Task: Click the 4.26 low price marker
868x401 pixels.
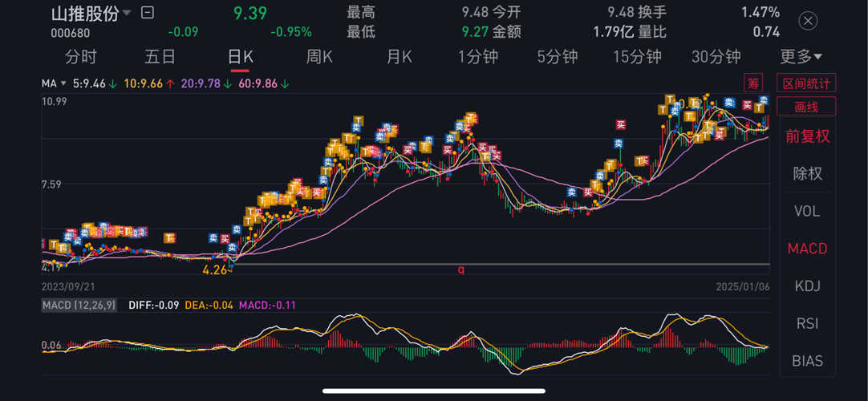Action: [x=213, y=270]
